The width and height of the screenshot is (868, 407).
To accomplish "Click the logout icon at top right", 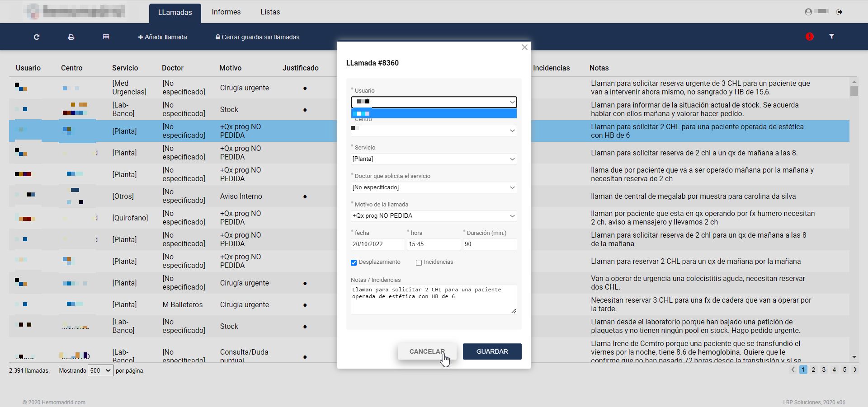I will tap(840, 12).
